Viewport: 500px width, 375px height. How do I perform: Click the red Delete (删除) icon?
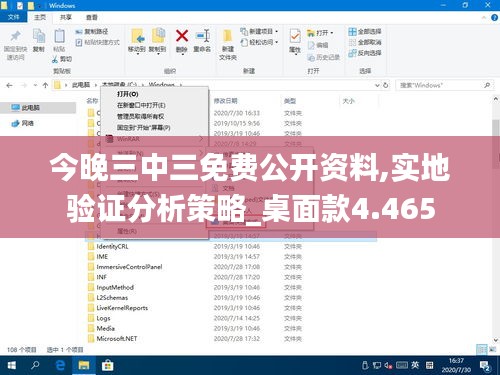pyautogui.click(x=182, y=36)
